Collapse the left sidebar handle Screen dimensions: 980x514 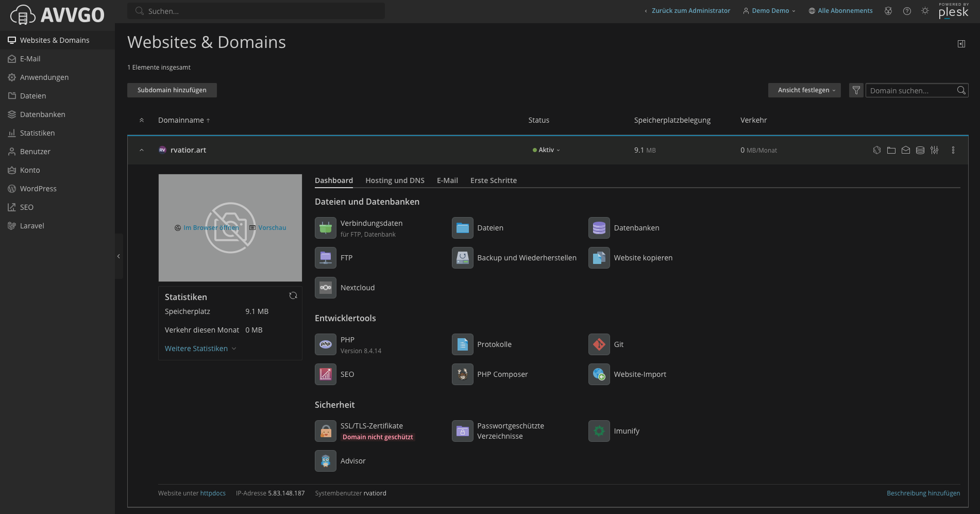click(x=119, y=256)
